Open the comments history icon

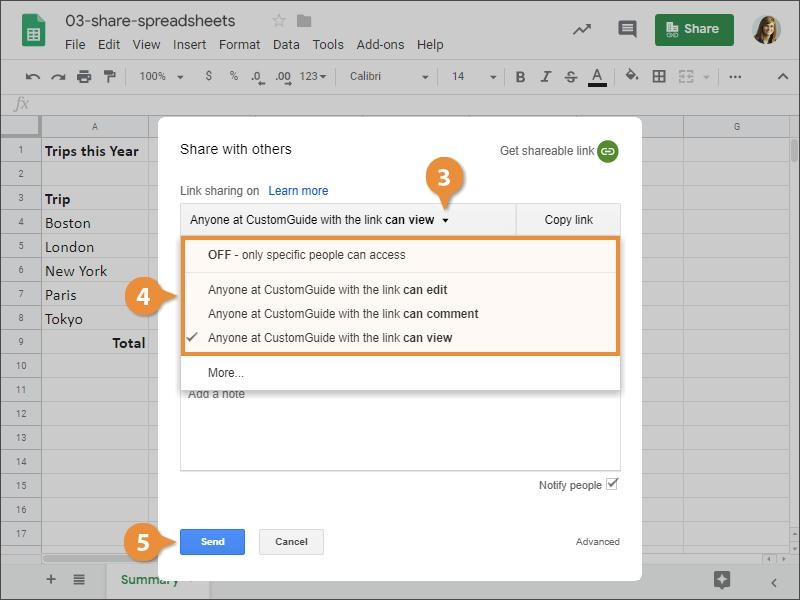coord(627,29)
